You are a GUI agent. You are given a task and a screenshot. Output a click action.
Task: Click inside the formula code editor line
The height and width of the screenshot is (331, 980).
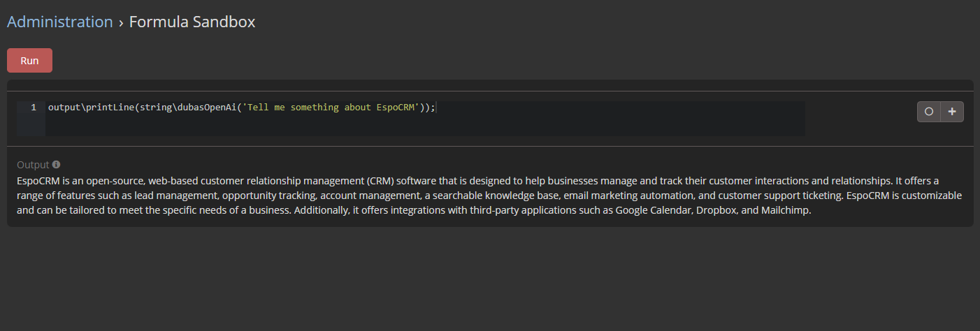425,108
